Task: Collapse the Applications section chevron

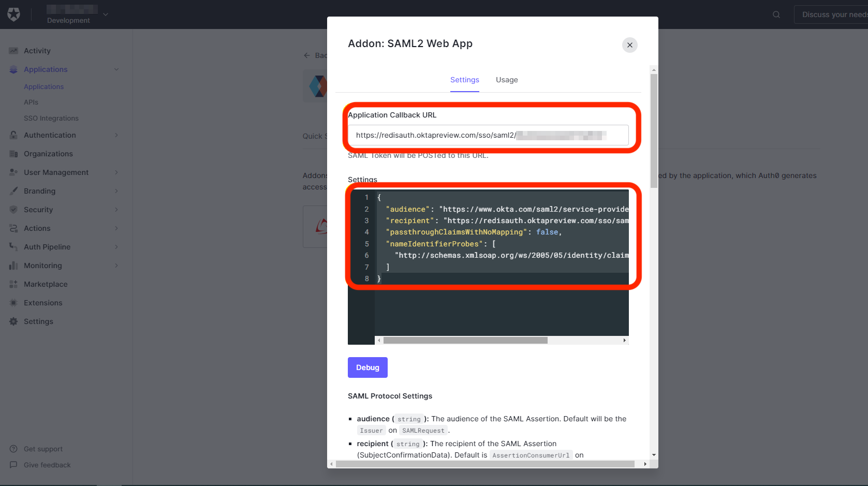Action: coord(116,69)
